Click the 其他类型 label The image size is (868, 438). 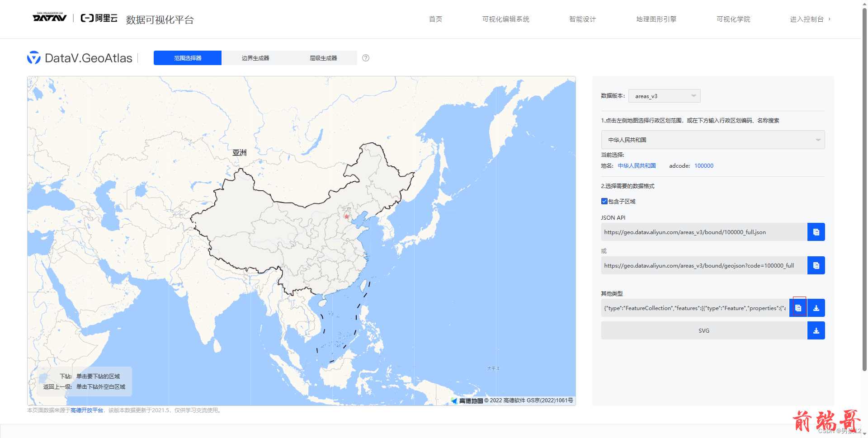pyautogui.click(x=612, y=294)
